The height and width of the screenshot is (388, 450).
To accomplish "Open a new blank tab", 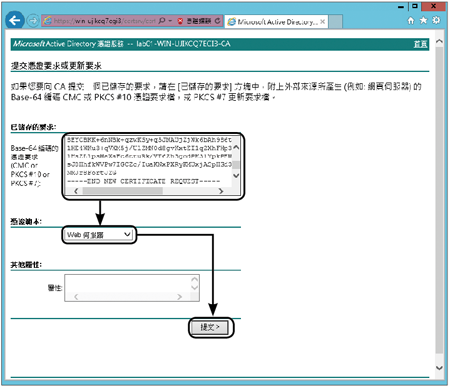I will 335,22.
